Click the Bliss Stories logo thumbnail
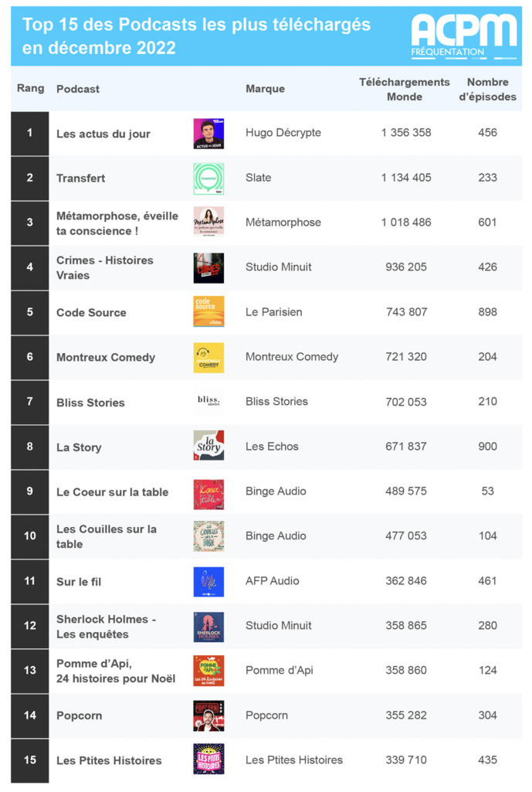This screenshot has height=792, width=532. [x=208, y=402]
